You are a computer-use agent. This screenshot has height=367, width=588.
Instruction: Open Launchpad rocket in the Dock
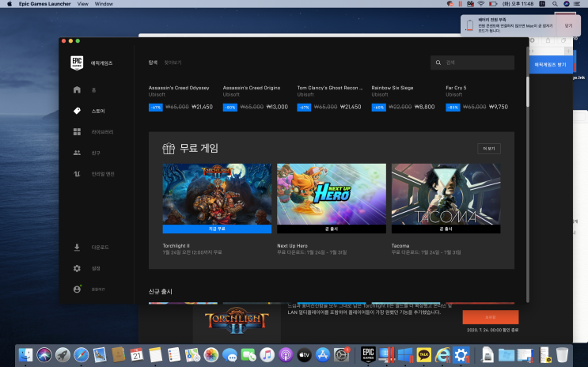click(63, 354)
